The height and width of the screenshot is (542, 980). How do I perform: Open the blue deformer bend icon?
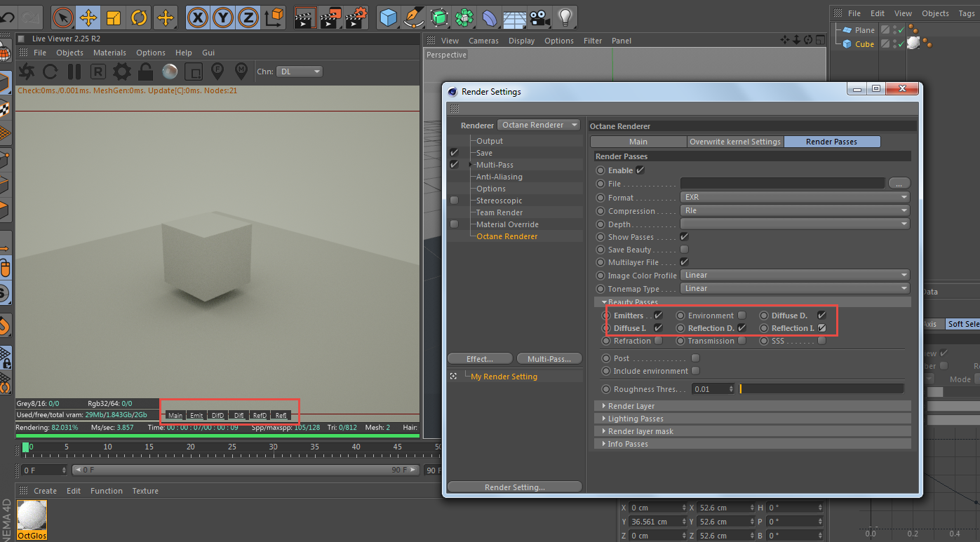click(x=489, y=17)
